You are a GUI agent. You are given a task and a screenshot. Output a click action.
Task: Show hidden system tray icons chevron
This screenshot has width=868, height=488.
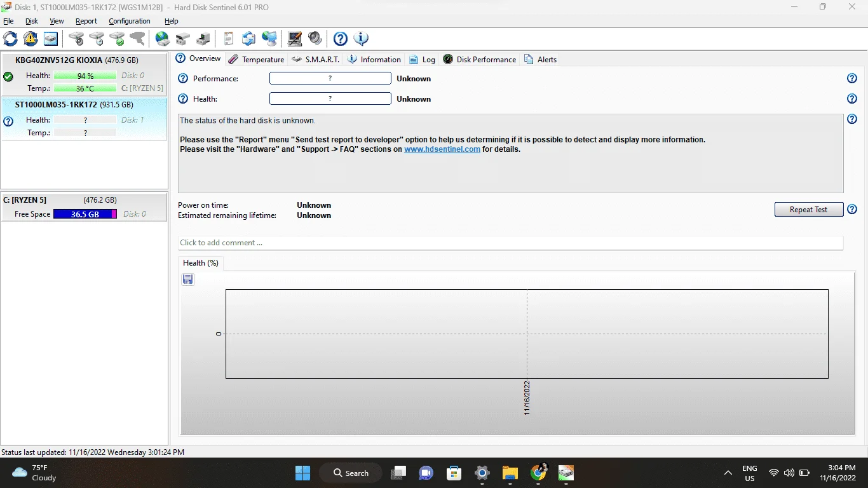728,473
